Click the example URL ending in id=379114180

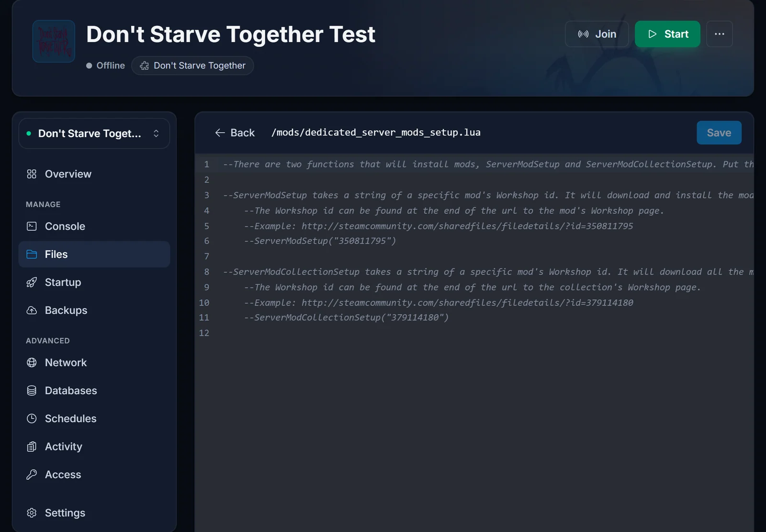pos(467,303)
